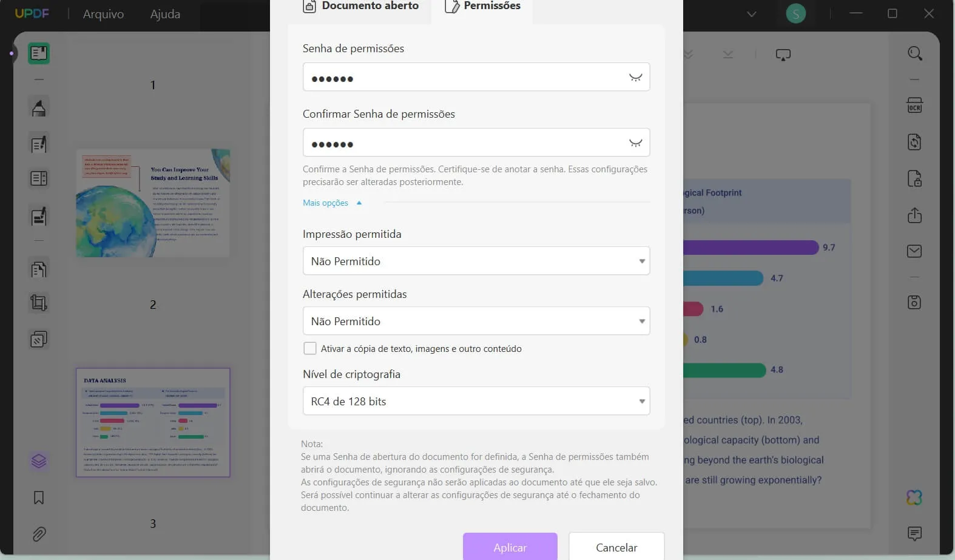This screenshot has height=560, width=955.
Task: Open the Layers panel icon
Action: [39, 461]
